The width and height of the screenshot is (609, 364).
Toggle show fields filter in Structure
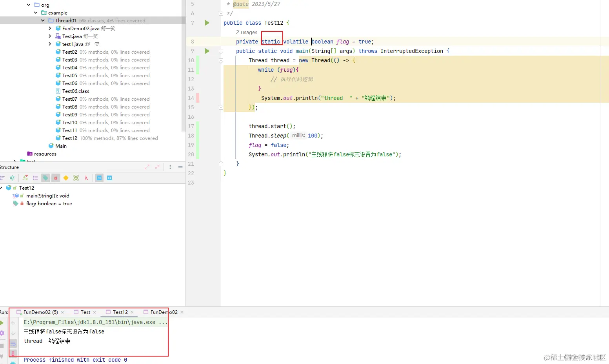(45, 178)
